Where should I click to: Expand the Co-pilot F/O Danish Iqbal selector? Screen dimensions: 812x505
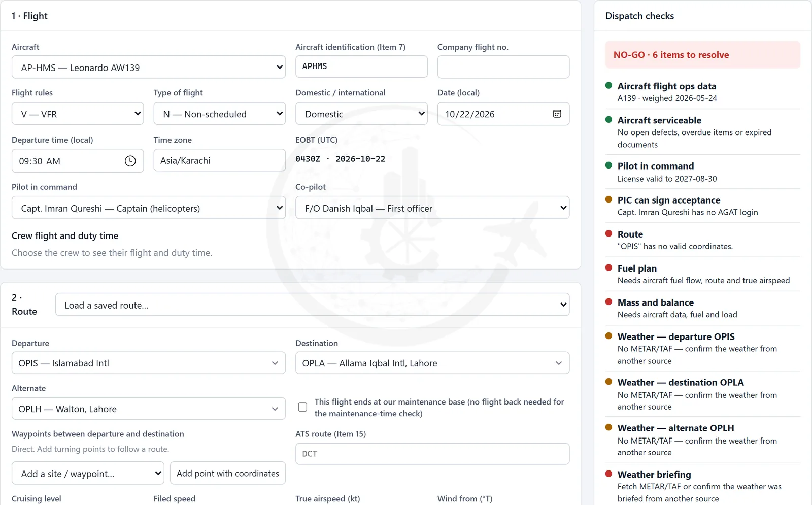click(x=432, y=208)
